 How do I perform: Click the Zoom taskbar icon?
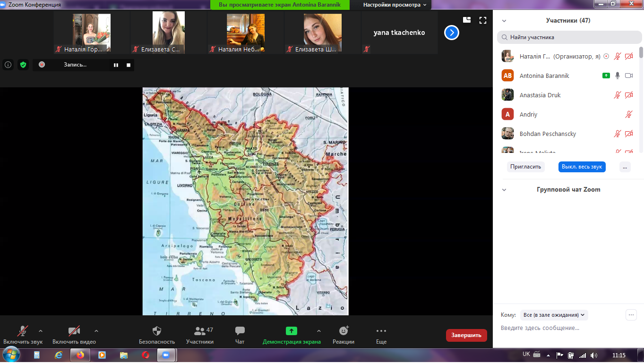point(166,355)
